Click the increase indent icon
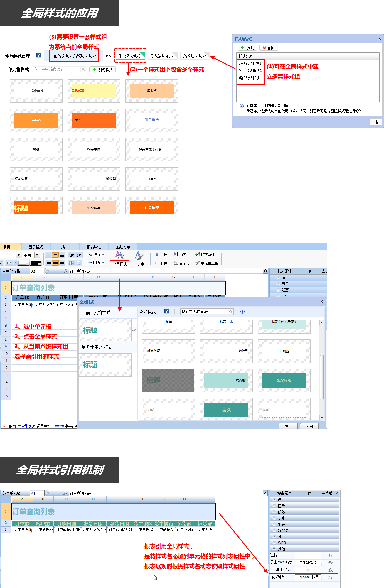 point(79,255)
